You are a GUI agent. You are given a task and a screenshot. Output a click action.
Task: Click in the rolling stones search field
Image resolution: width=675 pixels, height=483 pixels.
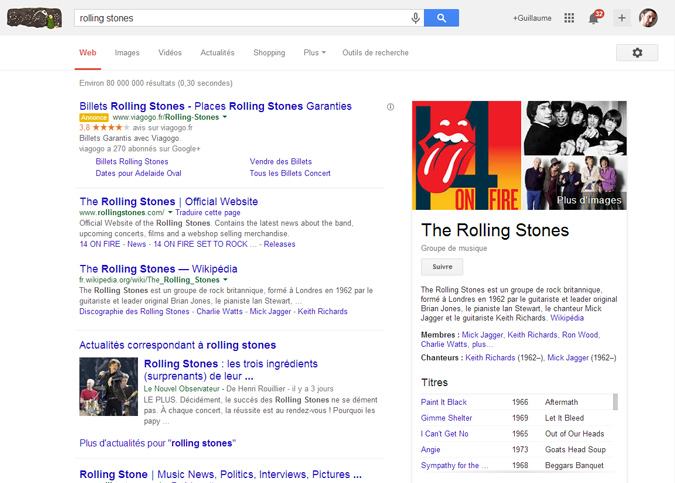coord(240,18)
